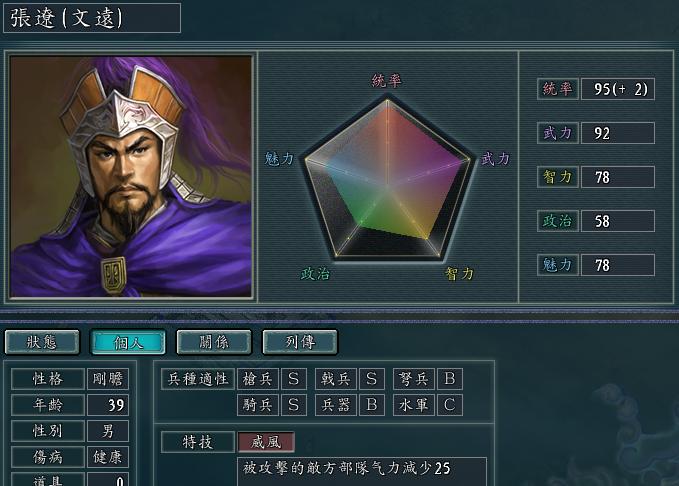
Task: Click the 武力 value field showing 92
Action: (618, 133)
